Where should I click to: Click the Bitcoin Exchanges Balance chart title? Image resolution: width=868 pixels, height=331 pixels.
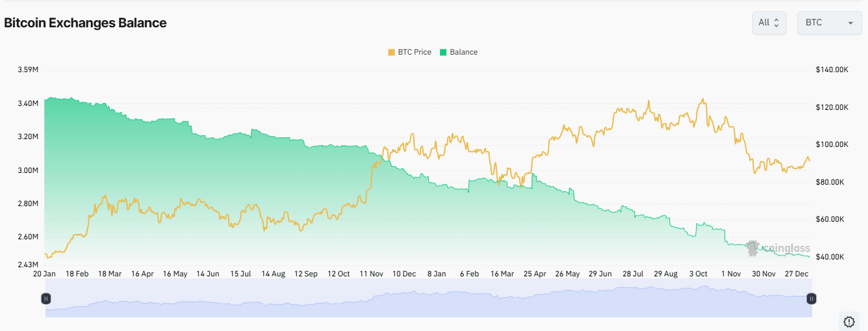(85, 23)
